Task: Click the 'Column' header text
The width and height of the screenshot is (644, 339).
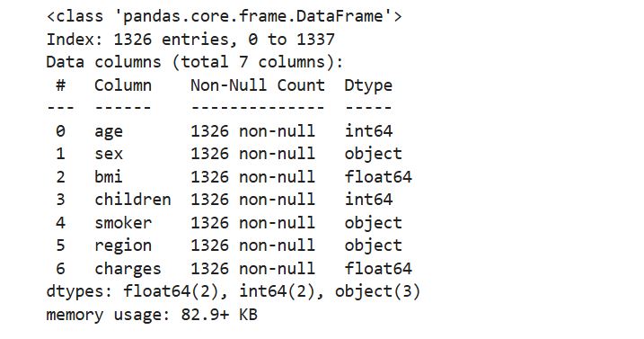Action: [123, 85]
